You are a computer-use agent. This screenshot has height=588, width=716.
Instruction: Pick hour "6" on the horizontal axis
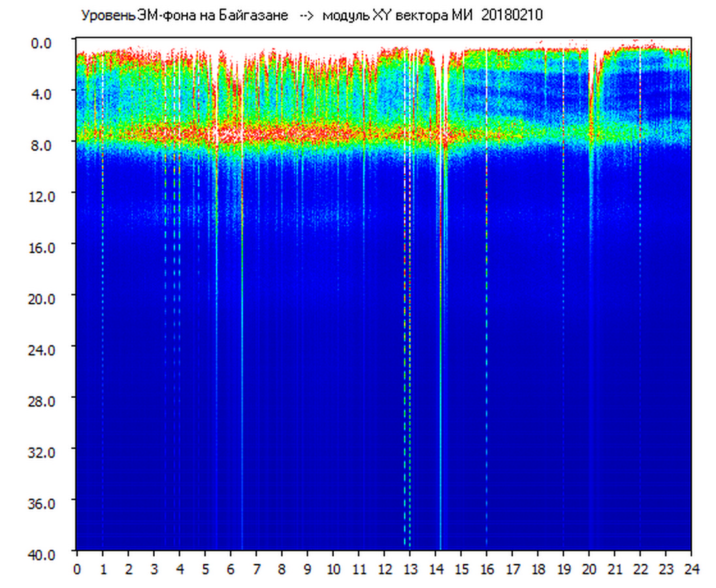click(231, 569)
